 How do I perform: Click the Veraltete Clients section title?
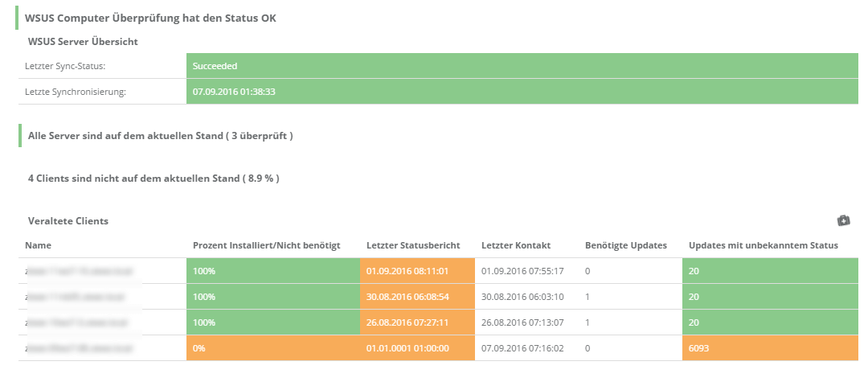(x=68, y=220)
